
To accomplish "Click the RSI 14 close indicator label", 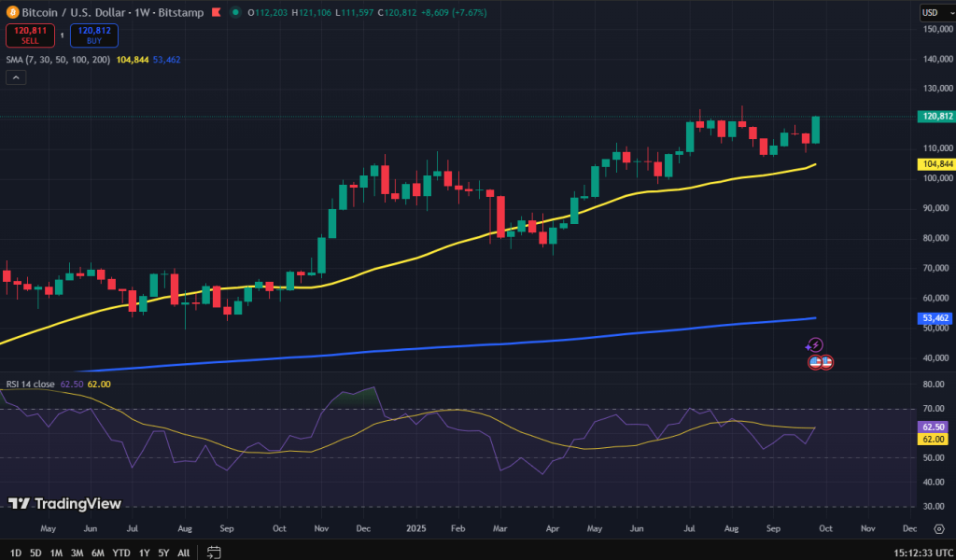I will pyautogui.click(x=30, y=384).
